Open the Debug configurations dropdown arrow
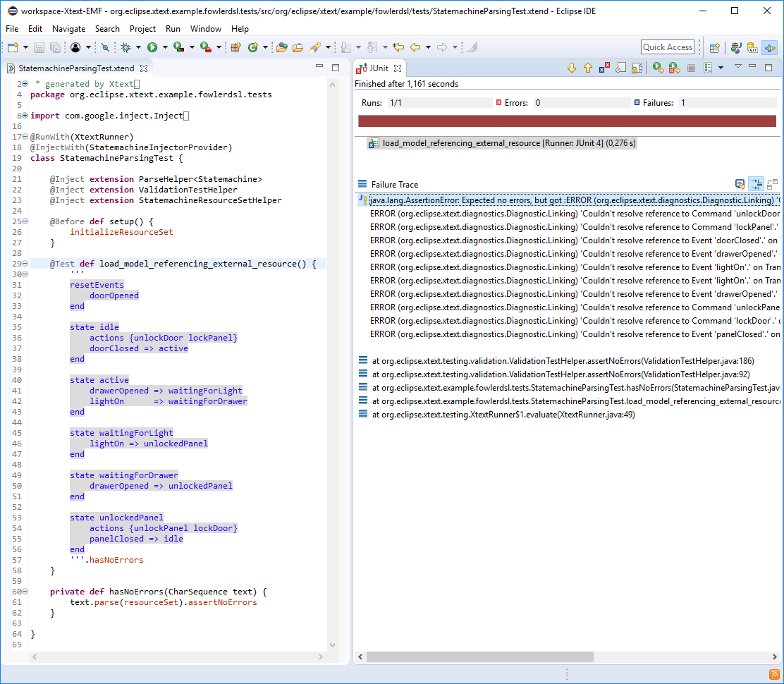 coord(138,47)
